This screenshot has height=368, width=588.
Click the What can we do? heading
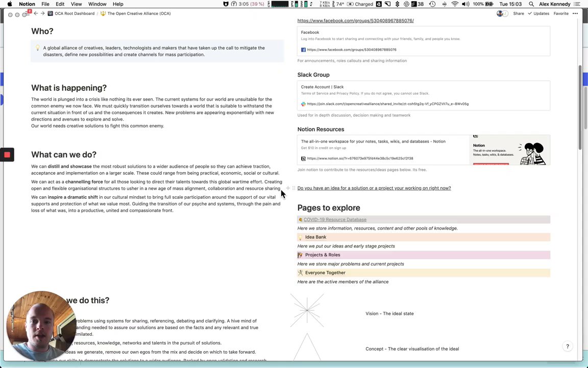(x=64, y=155)
